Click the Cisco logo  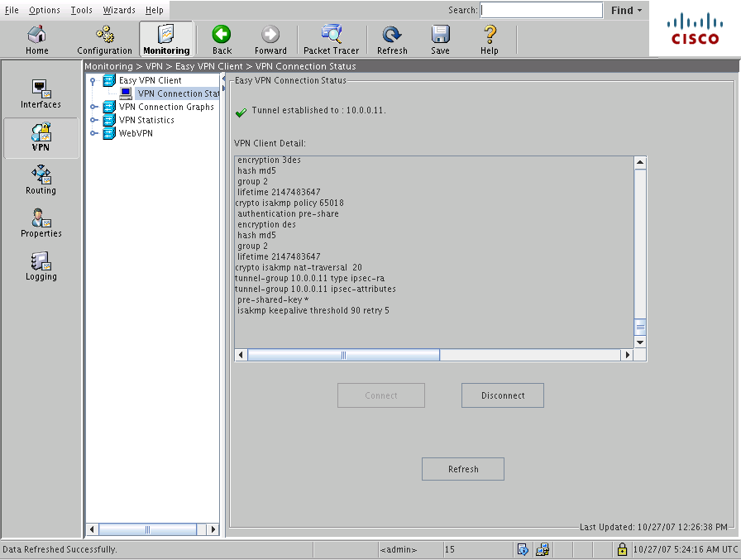pos(695,29)
